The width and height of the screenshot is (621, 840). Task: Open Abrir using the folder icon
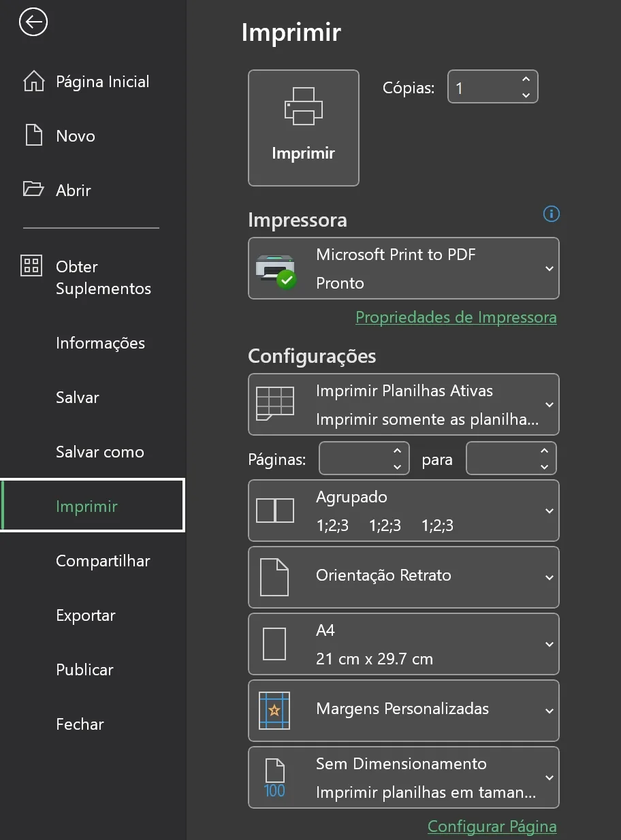(32, 189)
